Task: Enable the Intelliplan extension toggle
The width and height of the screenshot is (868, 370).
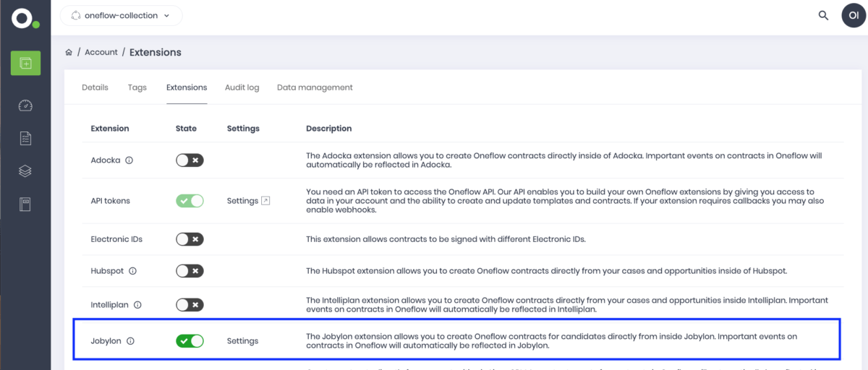Action: (x=190, y=305)
